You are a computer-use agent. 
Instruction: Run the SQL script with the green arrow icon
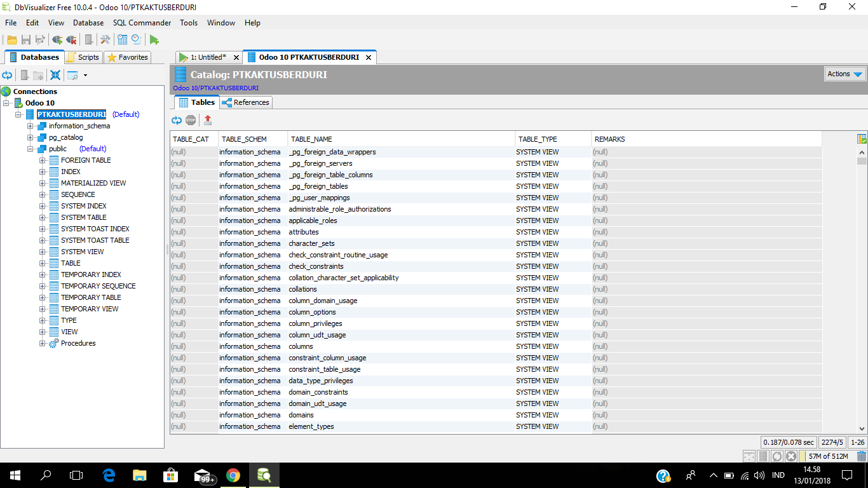point(154,39)
